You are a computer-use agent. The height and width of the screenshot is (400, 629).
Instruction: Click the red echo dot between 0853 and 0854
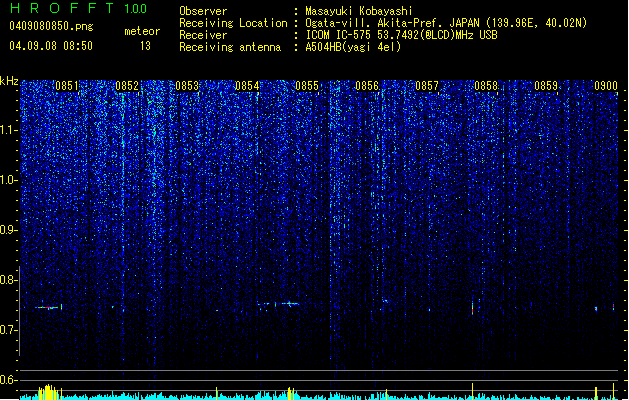pyautogui.click(x=217, y=310)
